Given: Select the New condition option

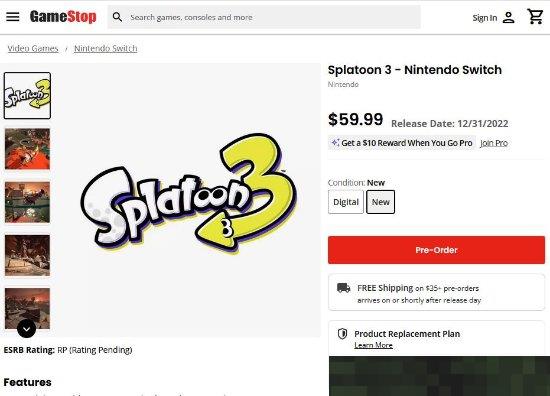Looking at the screenshot, I should 381,202.
